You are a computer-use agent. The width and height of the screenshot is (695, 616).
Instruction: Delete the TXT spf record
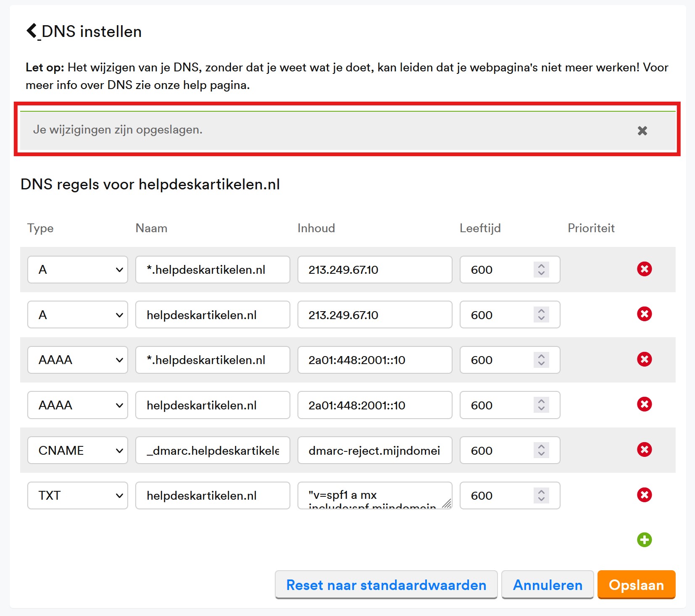coord(644,495)
